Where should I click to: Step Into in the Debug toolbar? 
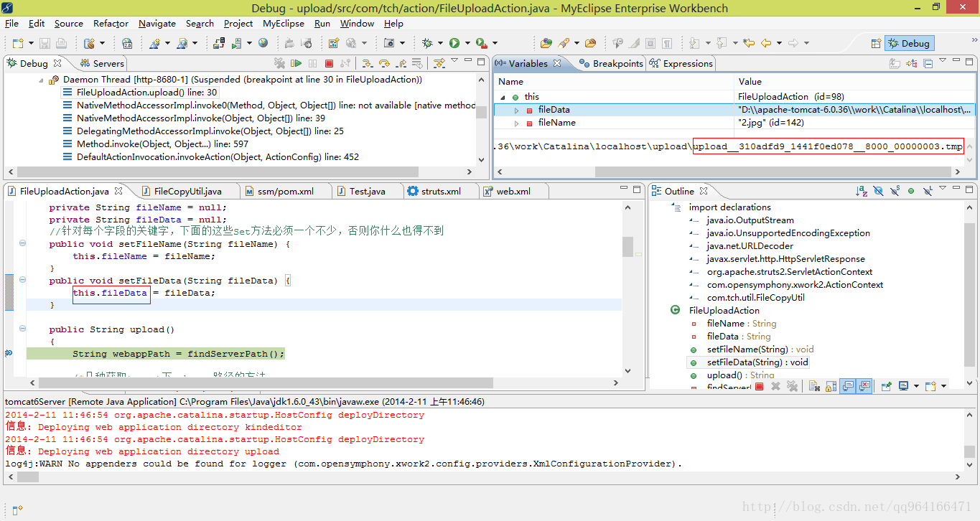pyautogui.click(x=367, y=63)
